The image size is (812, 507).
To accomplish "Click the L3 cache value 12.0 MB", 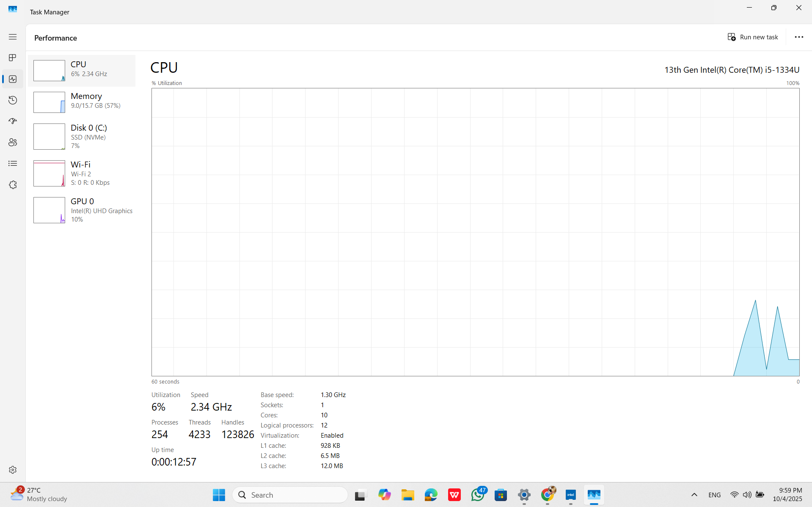I will [x=332, y=466].
